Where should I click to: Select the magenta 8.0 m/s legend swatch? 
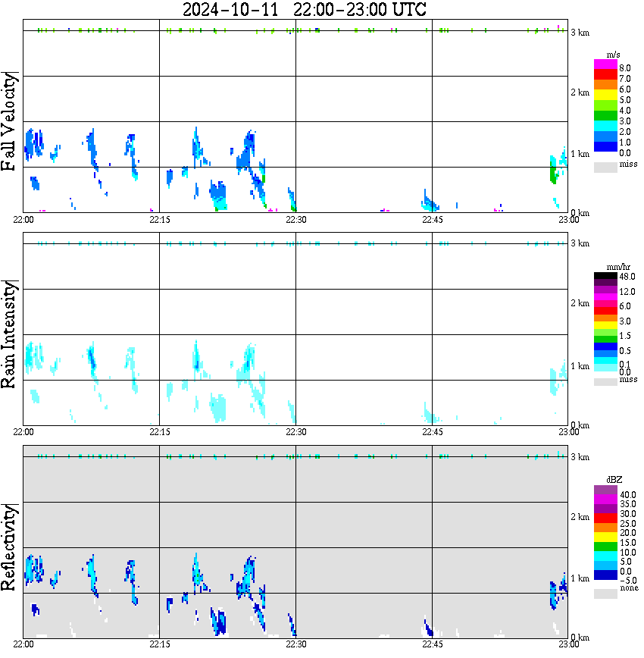(x=605, y=64)
